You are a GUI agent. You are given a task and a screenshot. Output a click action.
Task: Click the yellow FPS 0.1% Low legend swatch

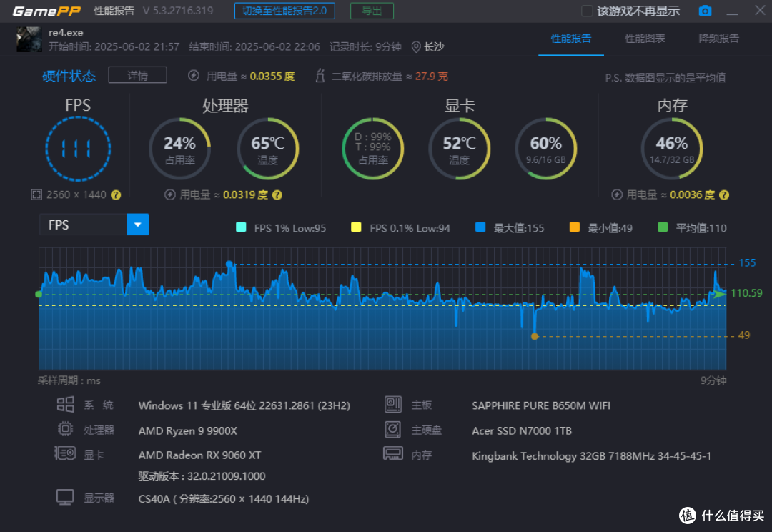click(356, 227)
